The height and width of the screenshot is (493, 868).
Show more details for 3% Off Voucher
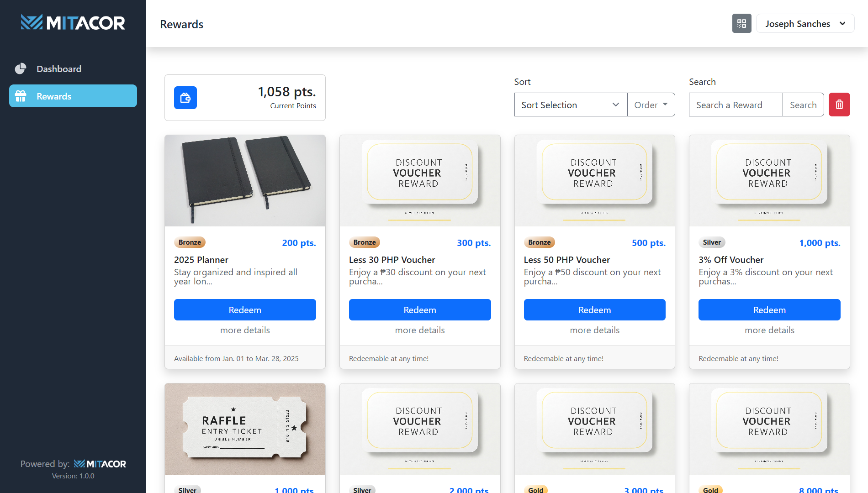pos(769,330)
